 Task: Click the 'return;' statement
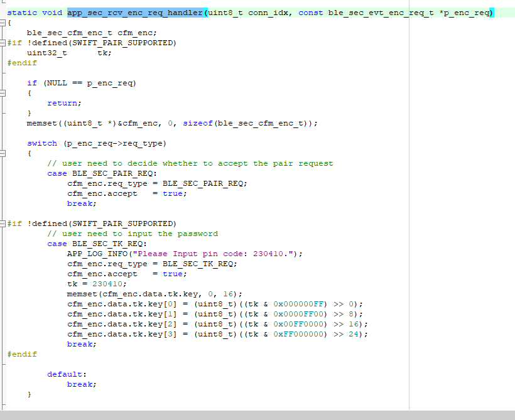(64, 103)
